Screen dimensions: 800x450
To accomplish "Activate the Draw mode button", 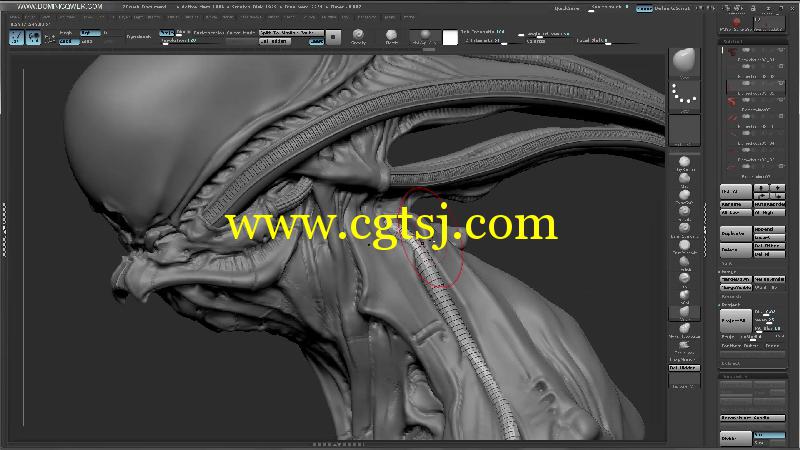I will [34, 37].
